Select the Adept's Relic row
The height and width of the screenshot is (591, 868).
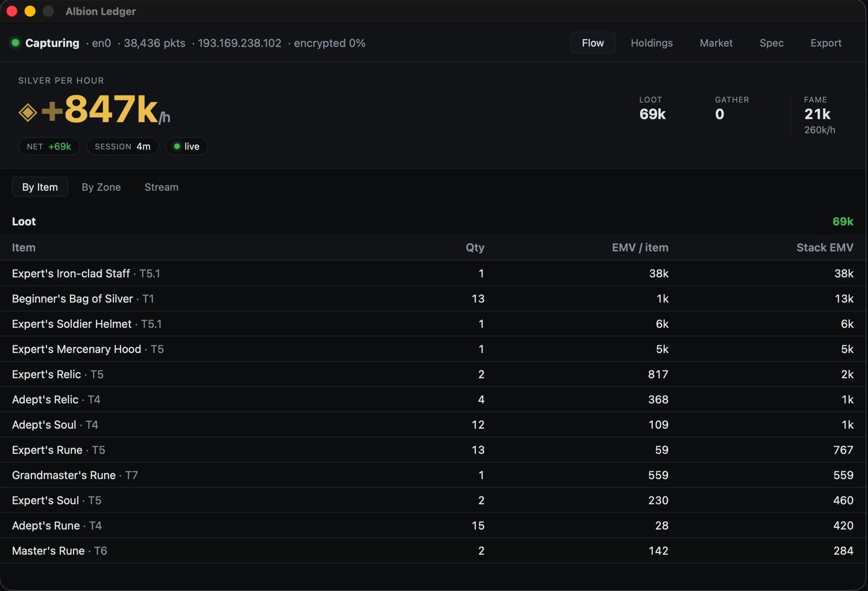coord(433,400)
